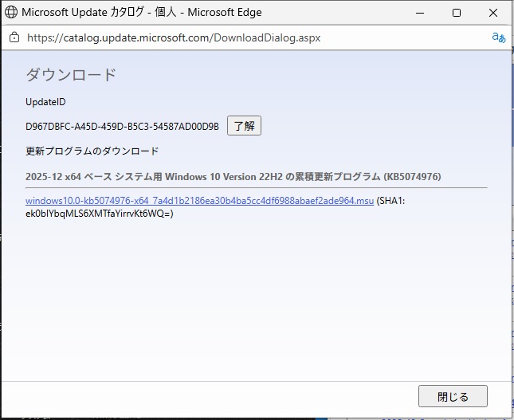Click the UpdateID label
514x420 pixels.
click(x=45, y=102)
